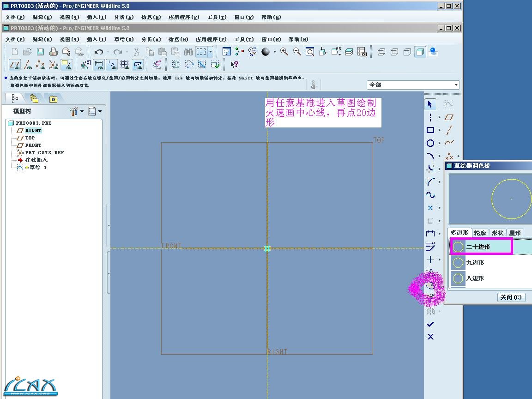Click the Refit view icon
The height and width of the screenshot is (399, 532).
310,52
